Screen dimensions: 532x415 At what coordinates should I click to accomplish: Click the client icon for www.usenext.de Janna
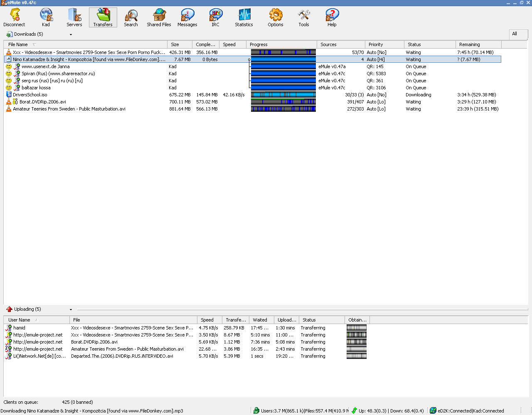tap(17, 66)
